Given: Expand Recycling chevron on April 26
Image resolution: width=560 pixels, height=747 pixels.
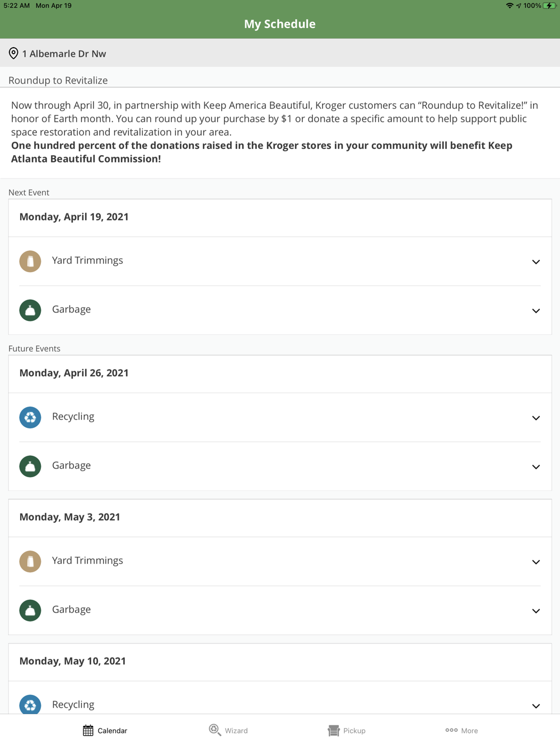Looking at the screenshot, I should (536, 418).
